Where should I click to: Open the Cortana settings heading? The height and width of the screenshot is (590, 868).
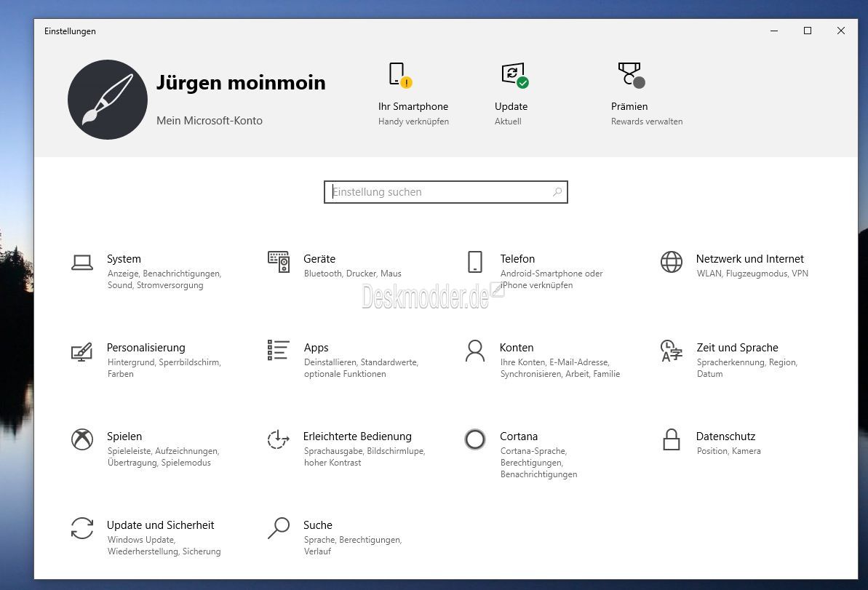519,436
